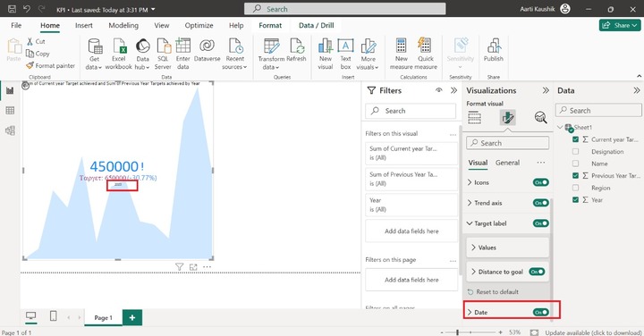Switch to Model view in left sidebar
Screen dimensions: 644x336
[x=10, y=130]
